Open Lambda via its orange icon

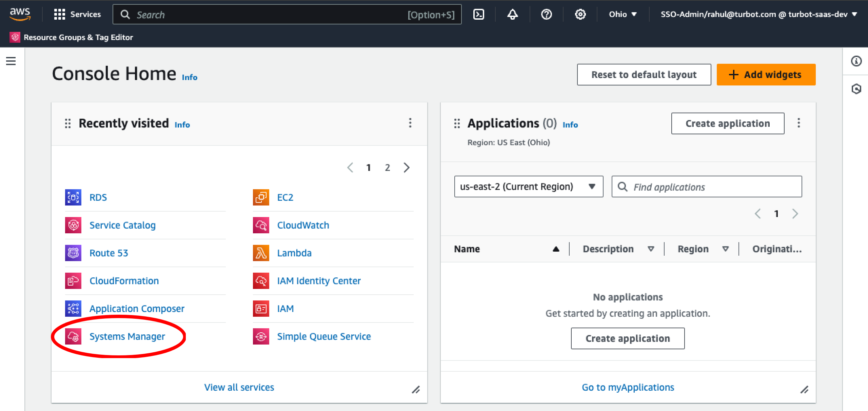click(x=260, y=253)
